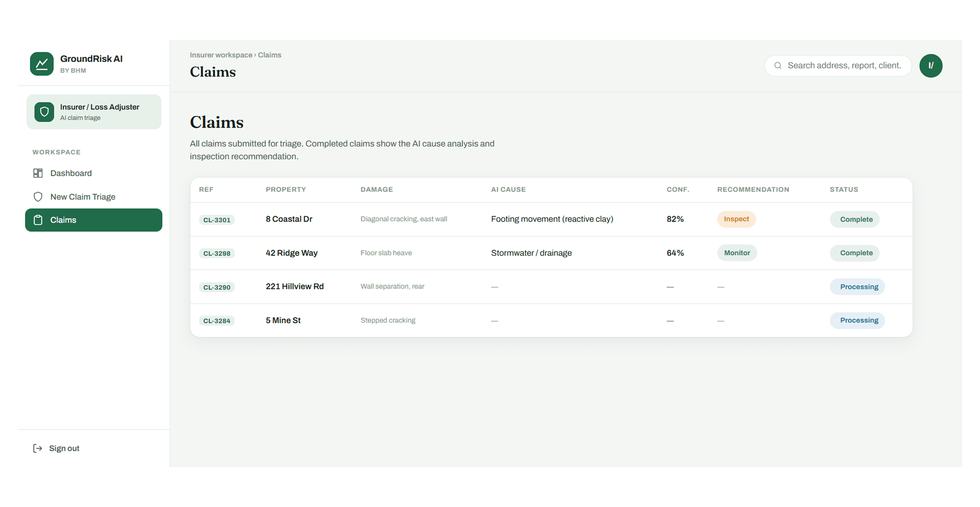
Task: Go to New Claim Triage
Action: click(94, 197)
